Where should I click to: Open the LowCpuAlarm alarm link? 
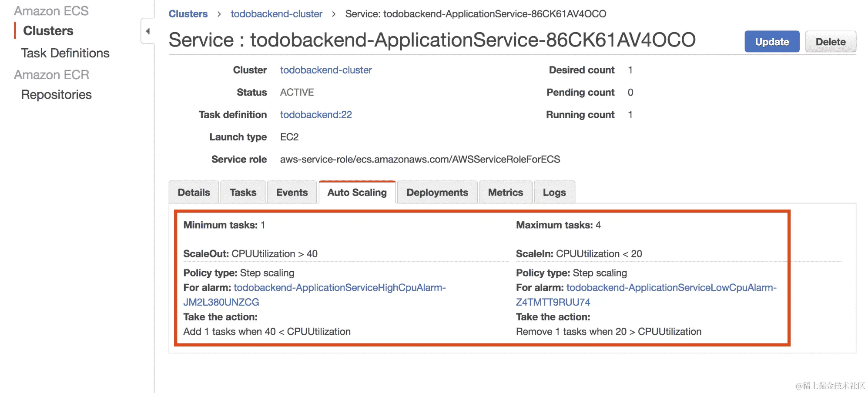coord(671,288)
